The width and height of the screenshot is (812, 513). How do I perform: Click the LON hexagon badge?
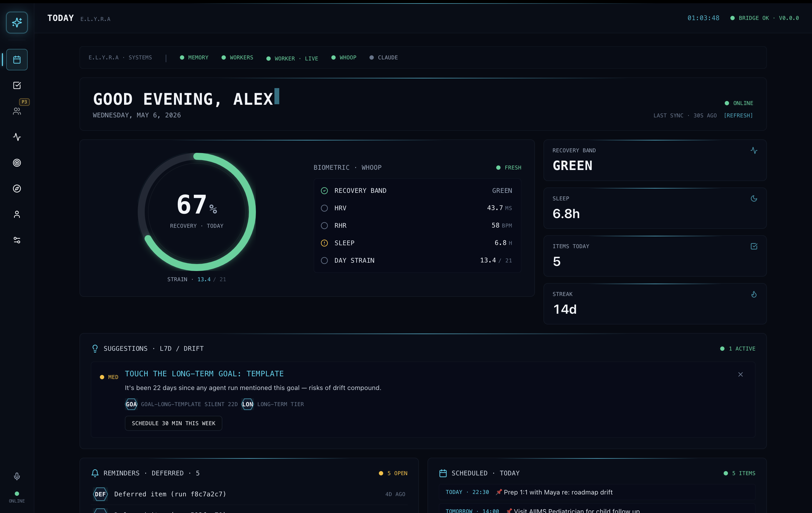(248, 404)
